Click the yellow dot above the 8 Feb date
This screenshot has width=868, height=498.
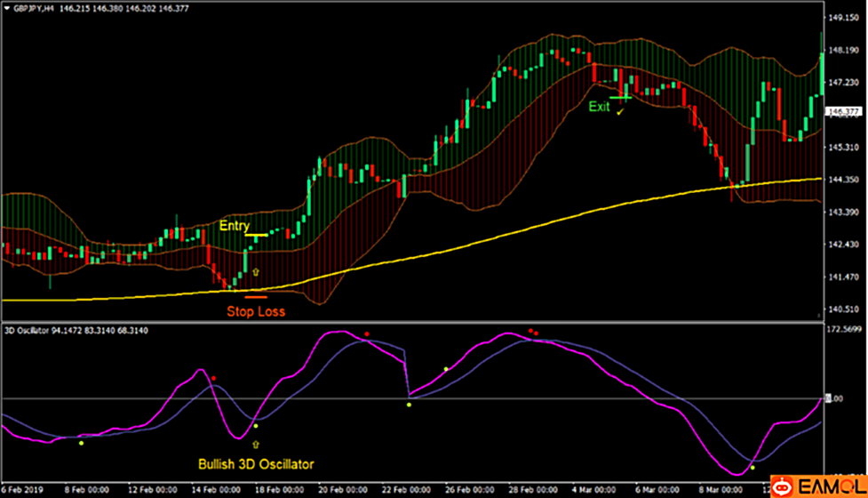click(x=81, y=442)
